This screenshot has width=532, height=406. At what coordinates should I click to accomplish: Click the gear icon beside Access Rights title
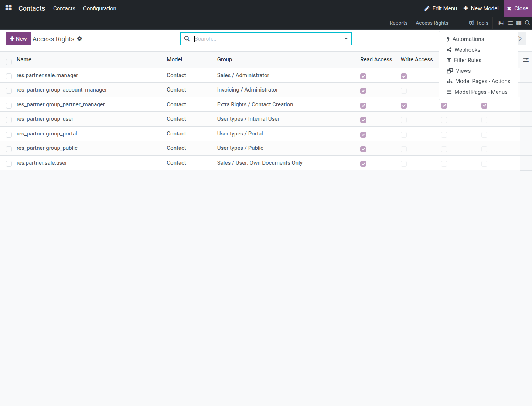click(79, 39)
